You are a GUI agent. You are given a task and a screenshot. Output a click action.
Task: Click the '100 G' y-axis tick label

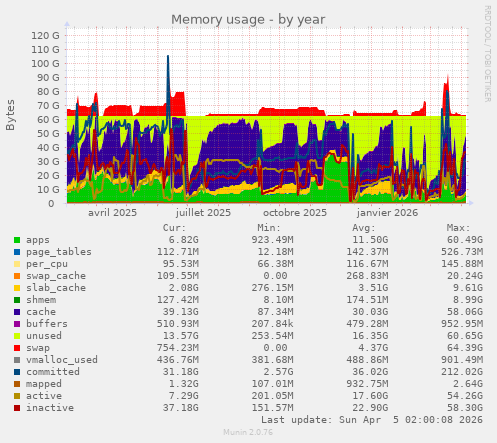pyautogui.click(x=45, y=63)
